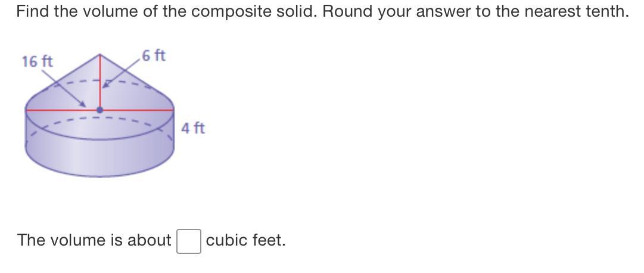Screen dimensions: 644x273
Task: Click the blue center dot of the solid
Action: click(x=99, y=110)
